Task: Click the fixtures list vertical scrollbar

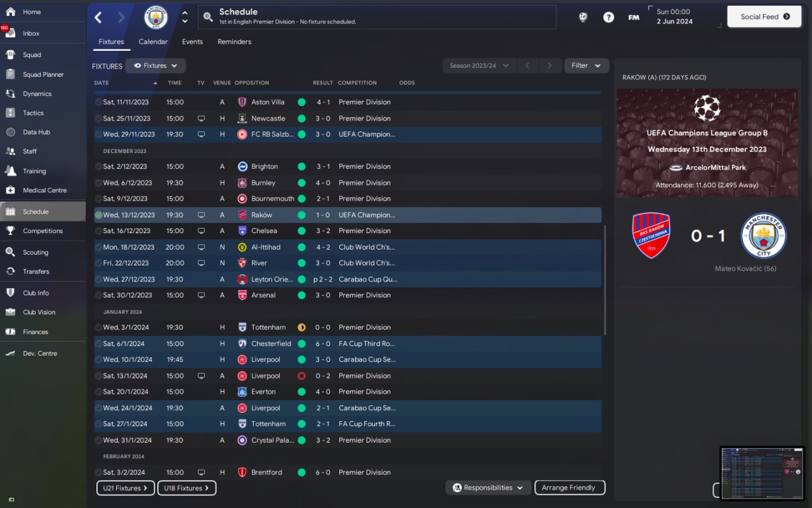Action: [605, 279]
